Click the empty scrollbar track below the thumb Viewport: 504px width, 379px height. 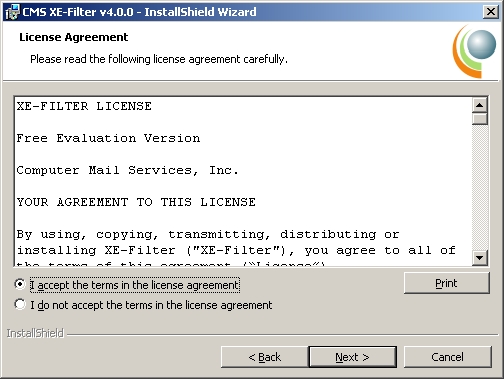pos(480,187)
